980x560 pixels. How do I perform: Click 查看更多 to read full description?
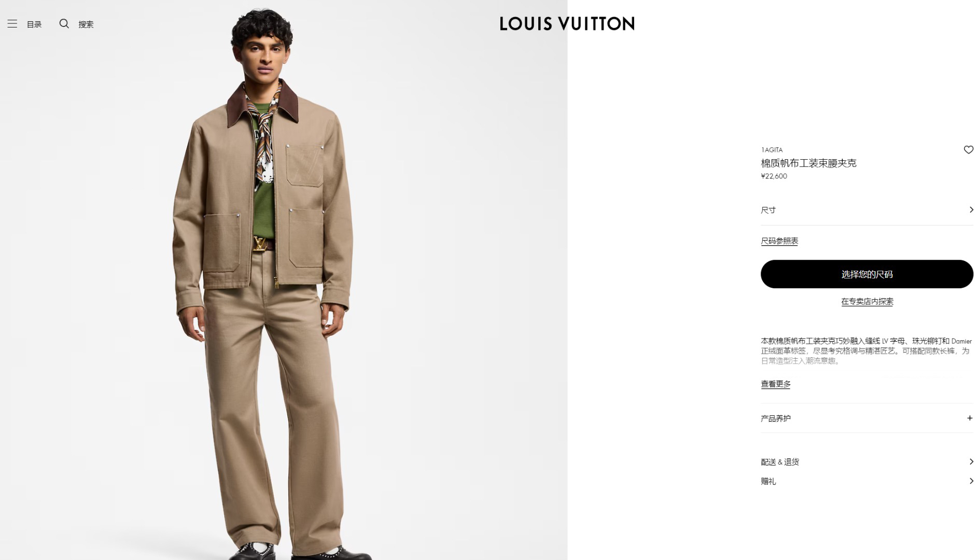[776, 384]
